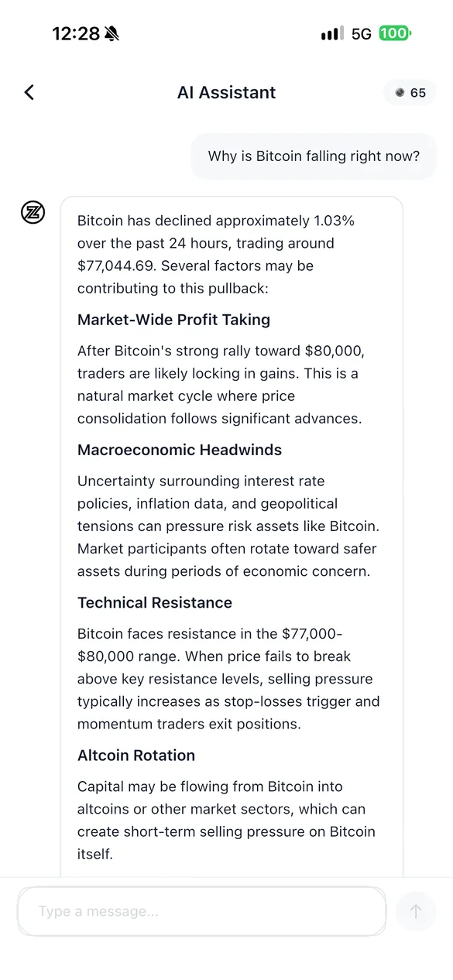This screenshot has height=980, width=453.
Task: Tap the Technical Resistance heading
Action: click(x=155, y=602)
